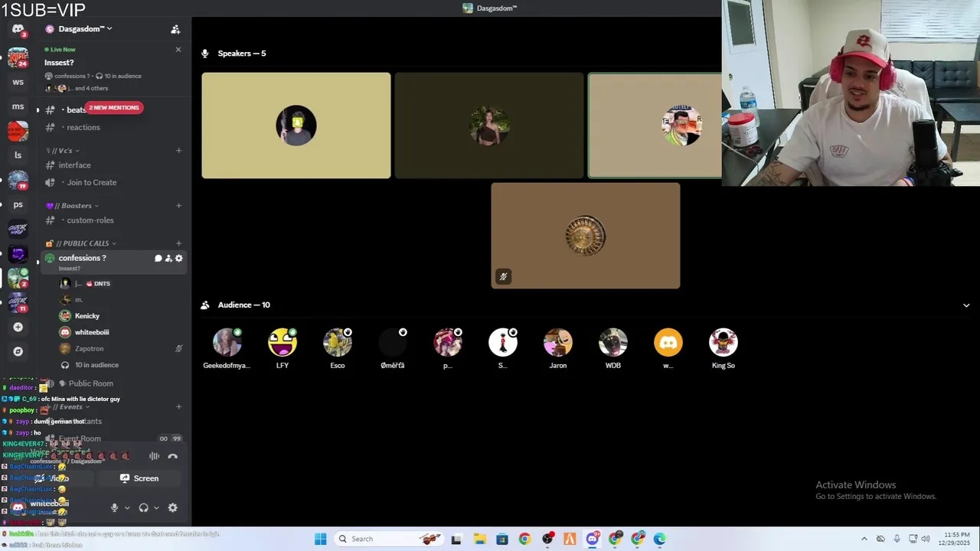Open Microsoft Edge from taskbar
Viewport: 980px width, 551px height.
click(x=660, y=539)
